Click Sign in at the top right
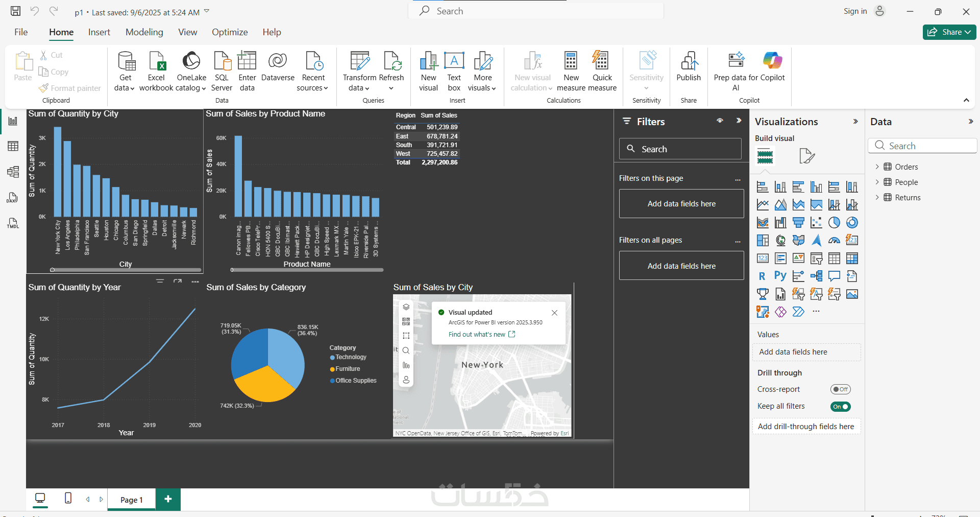The height and width of the screenshot is (517, 980). 855,11
